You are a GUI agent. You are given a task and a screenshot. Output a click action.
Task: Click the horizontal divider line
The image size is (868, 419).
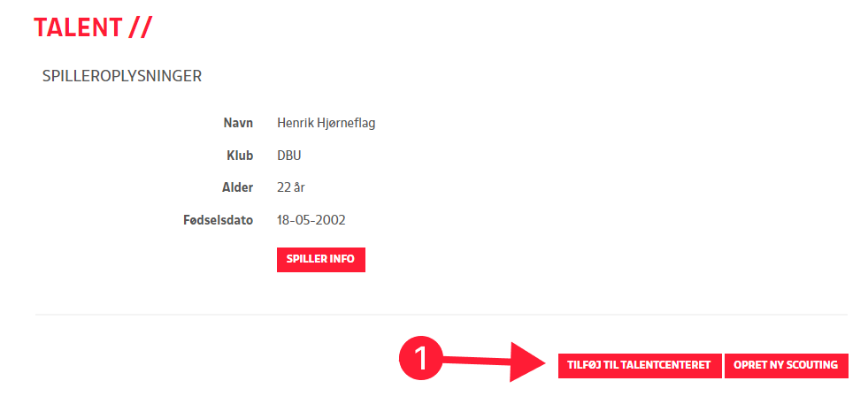[x=441, y=314]
